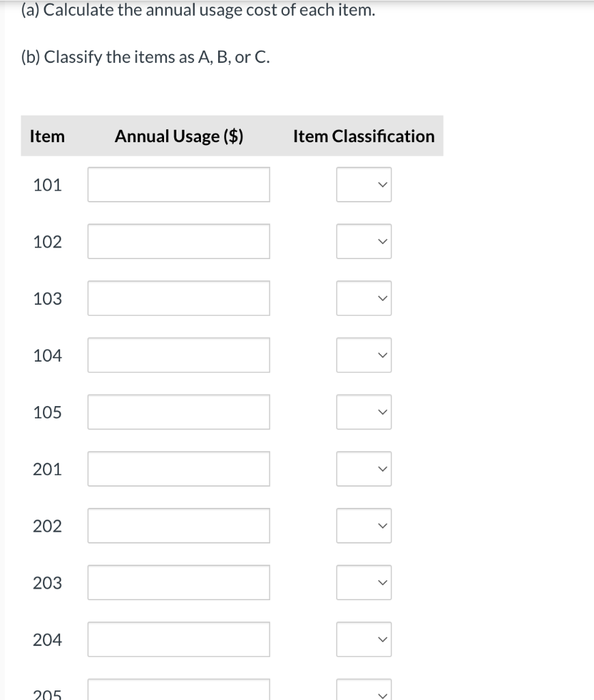The width and height of the screenshot is (594, 700).
Task: Open the classification dropdown for item 204
Action: tap(364, 639)
